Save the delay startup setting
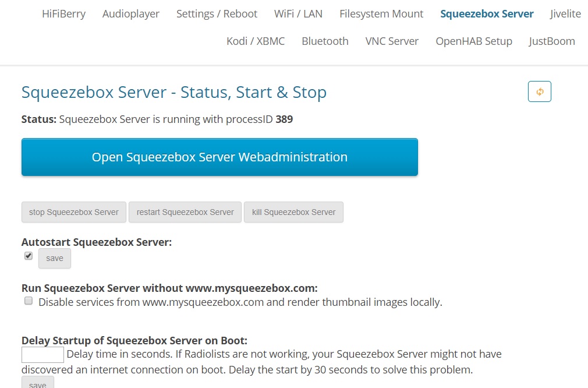This screenshot has width=588, height=388. click(x=38, y=383)
